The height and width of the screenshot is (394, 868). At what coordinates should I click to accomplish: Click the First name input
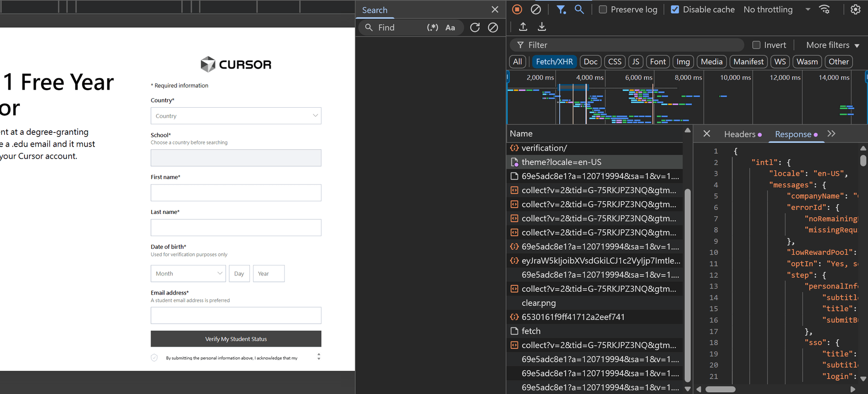pos(236,193)
